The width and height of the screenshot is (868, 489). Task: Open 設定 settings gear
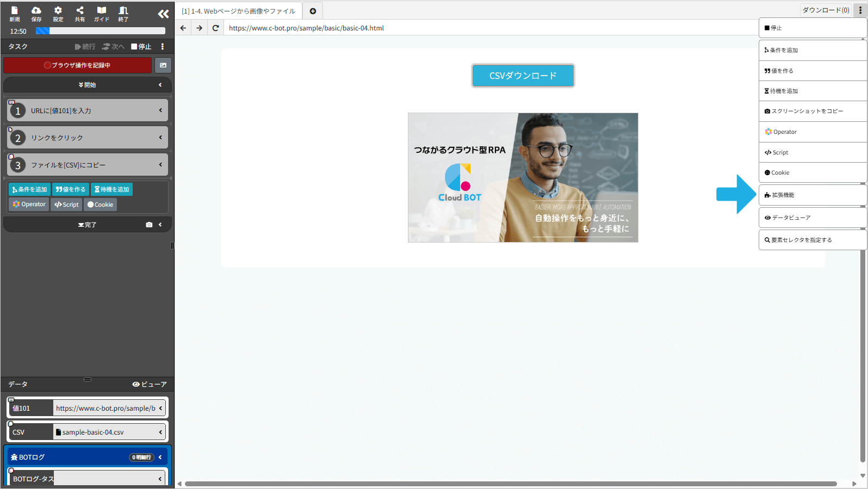(58, 14)
